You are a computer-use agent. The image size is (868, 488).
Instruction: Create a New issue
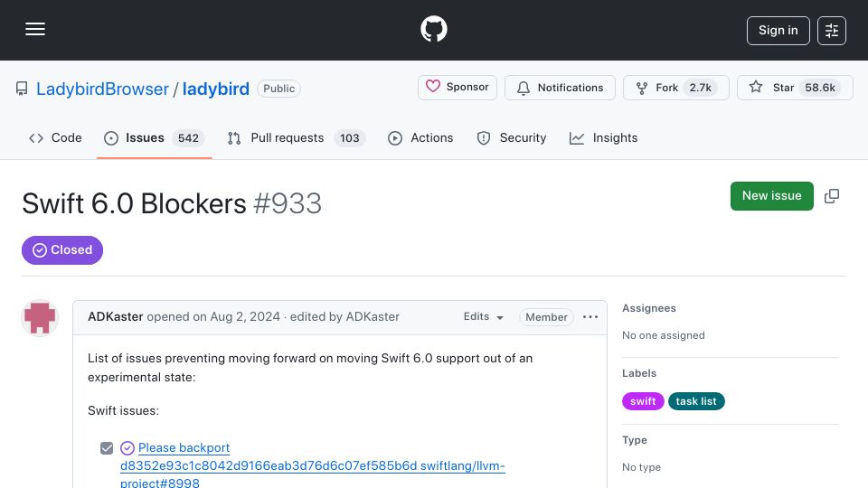(771, 196)
